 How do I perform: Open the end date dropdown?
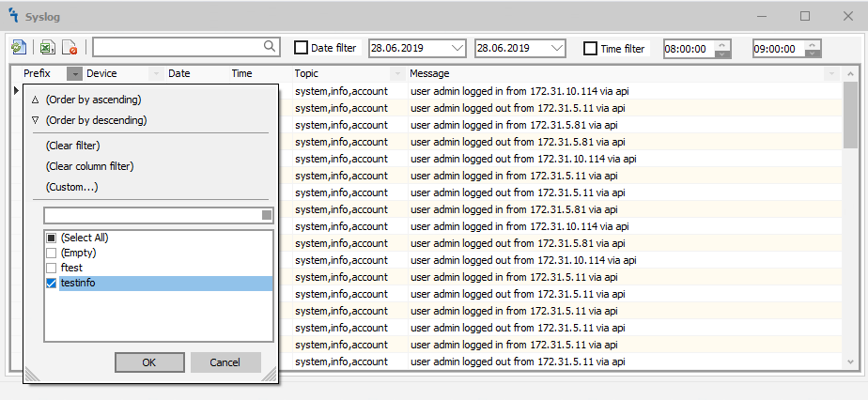[557, 48]
